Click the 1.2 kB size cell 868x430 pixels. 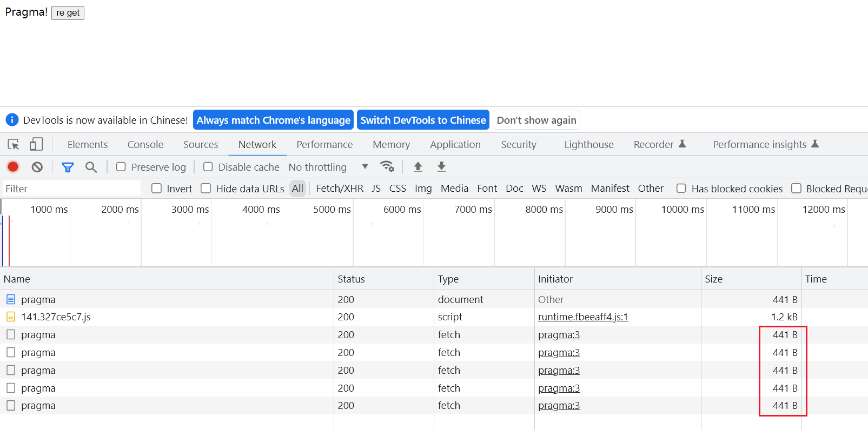[751, 317]
